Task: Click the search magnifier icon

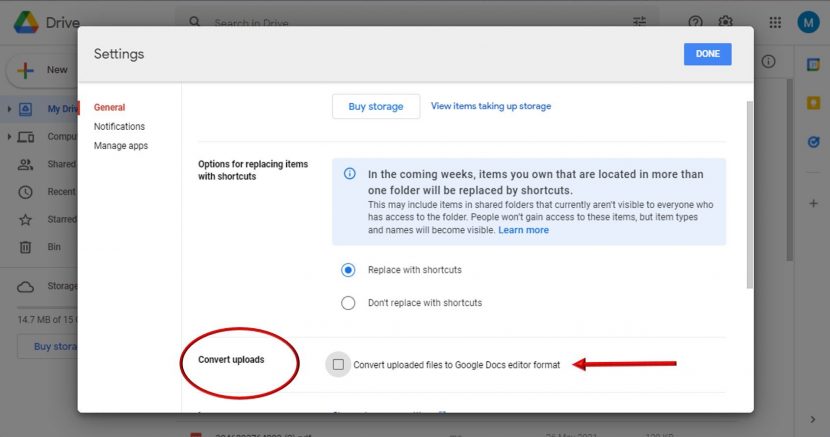Action: pyautogui.click(x=195, y=22)
